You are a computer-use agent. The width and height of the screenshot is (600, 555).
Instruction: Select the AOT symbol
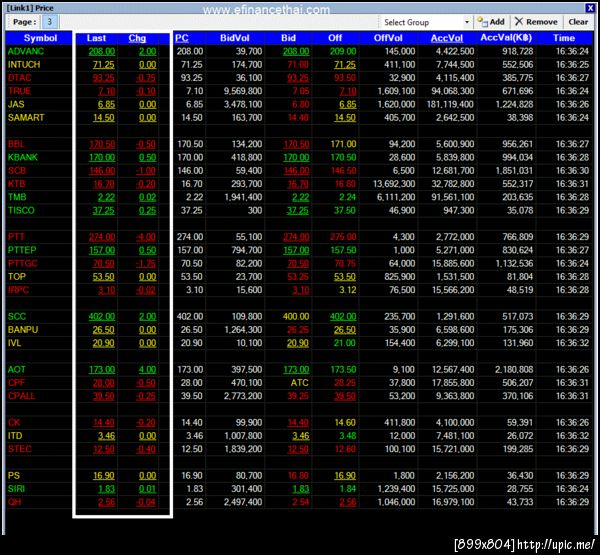(x=16, y=370)
